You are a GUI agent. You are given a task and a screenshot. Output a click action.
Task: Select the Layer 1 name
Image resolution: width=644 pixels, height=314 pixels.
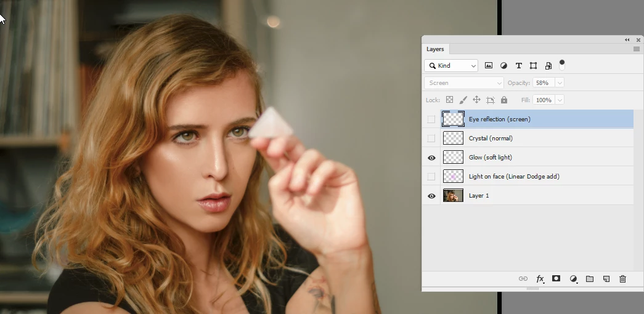tap(478, 195)
